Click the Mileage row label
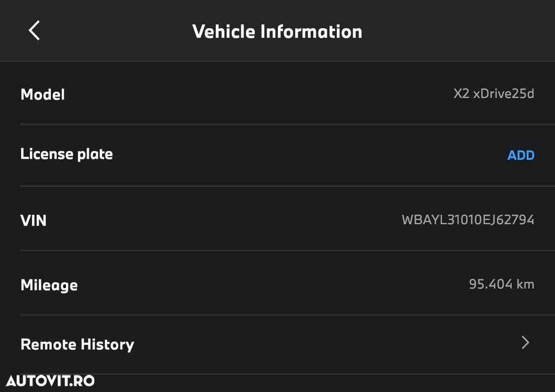The width and height of the screenshot is (555, 392). (49, 285)
